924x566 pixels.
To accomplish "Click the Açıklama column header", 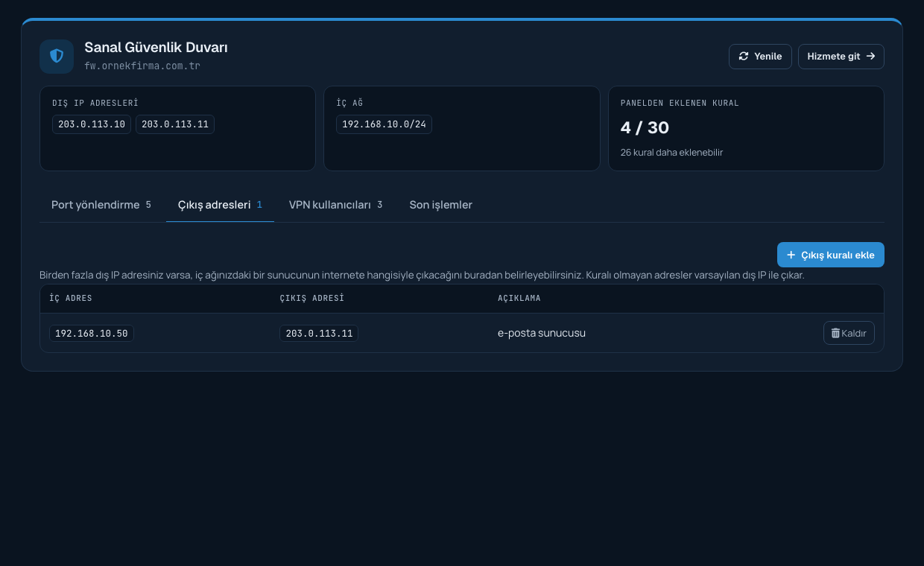I will pyautogui.click(x=519, y=298).
